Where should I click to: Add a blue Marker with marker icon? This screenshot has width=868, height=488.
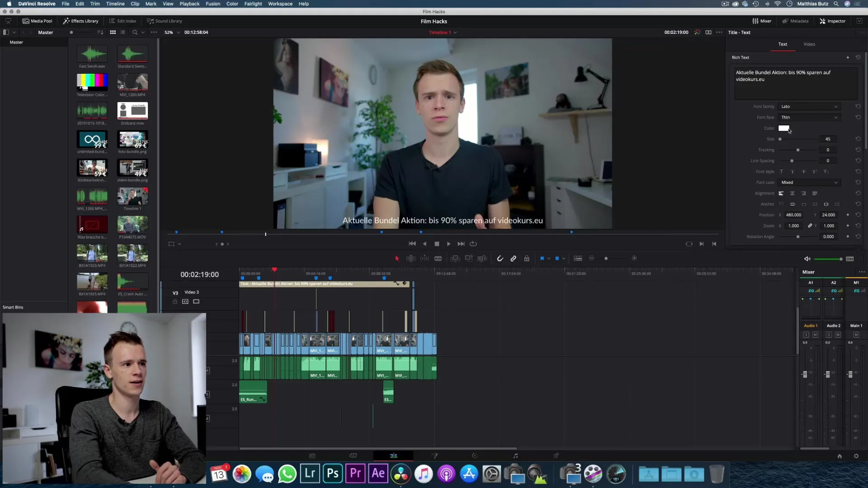click(557, 258)
